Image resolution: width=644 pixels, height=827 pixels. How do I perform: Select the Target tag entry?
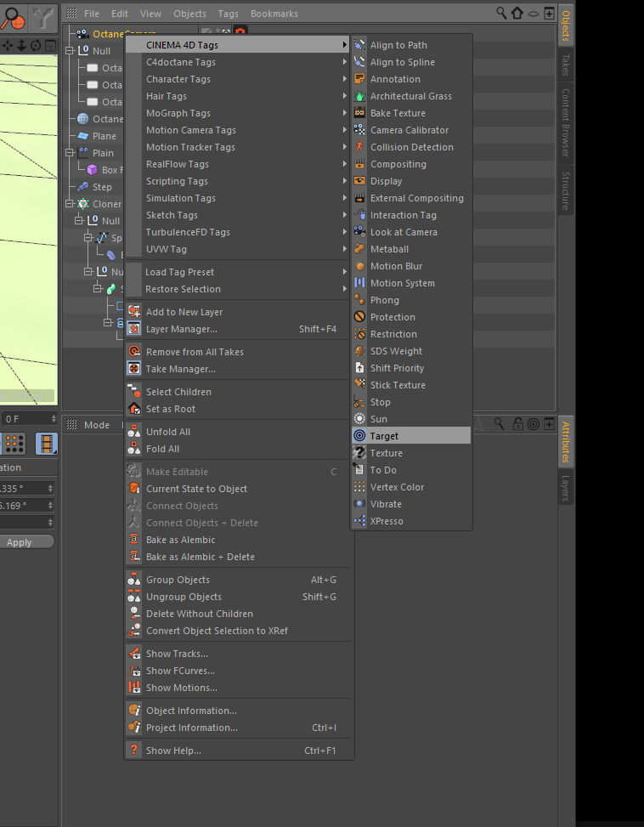coord(411,436)
